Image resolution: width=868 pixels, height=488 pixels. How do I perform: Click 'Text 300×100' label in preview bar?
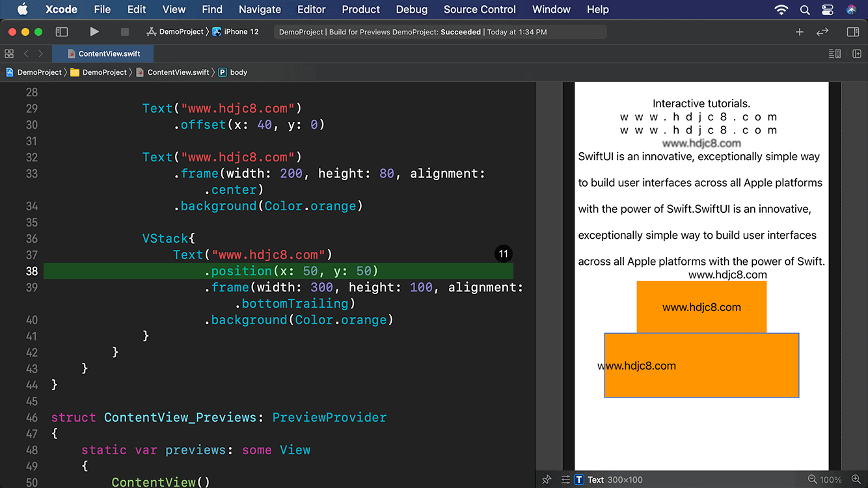(x=615, y=480)
